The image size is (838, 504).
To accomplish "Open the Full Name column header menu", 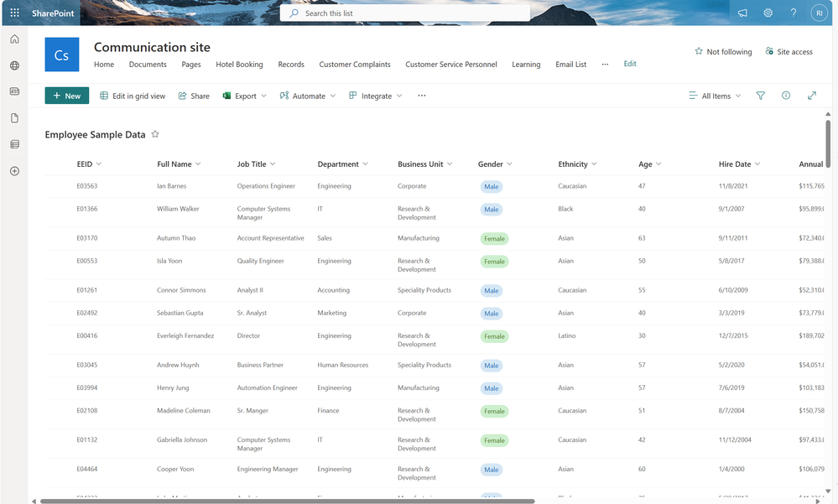I will tap(179, 164).
